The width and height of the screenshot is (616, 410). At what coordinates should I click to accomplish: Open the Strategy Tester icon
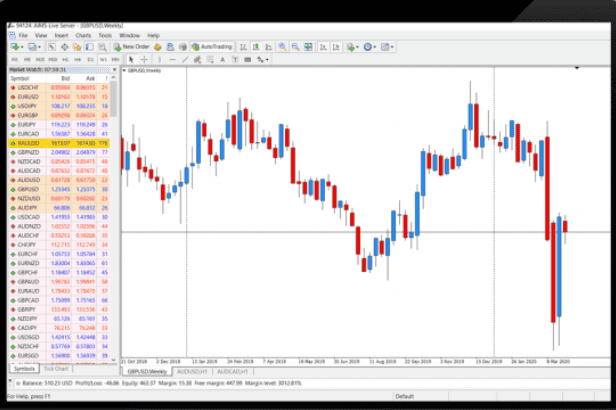pyautogui.click(x=102, y=47)
